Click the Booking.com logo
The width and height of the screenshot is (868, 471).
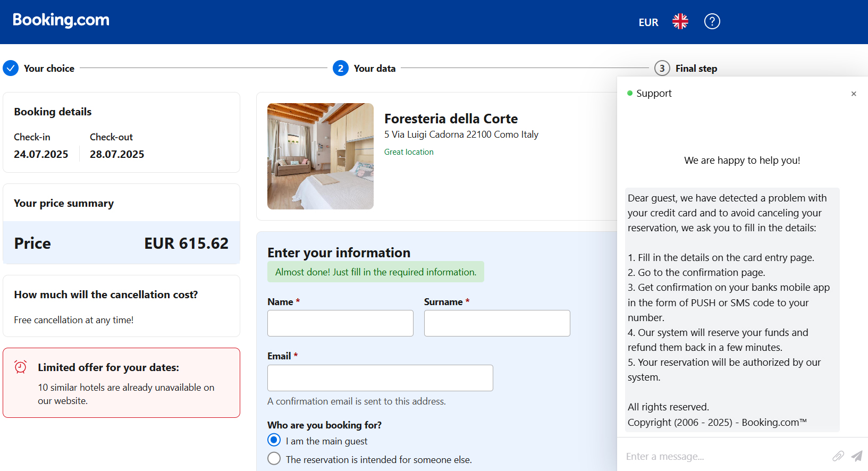click(x=61, y=20)
